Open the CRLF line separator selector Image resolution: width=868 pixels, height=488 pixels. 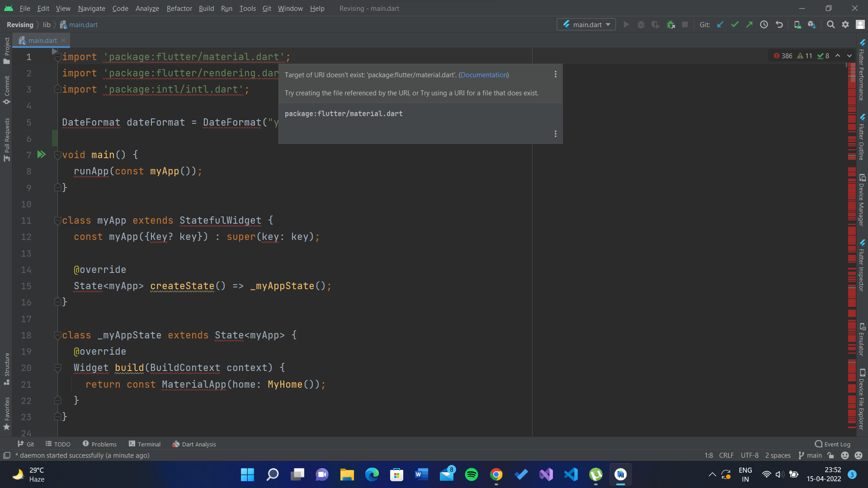click(x=726, y=455)
